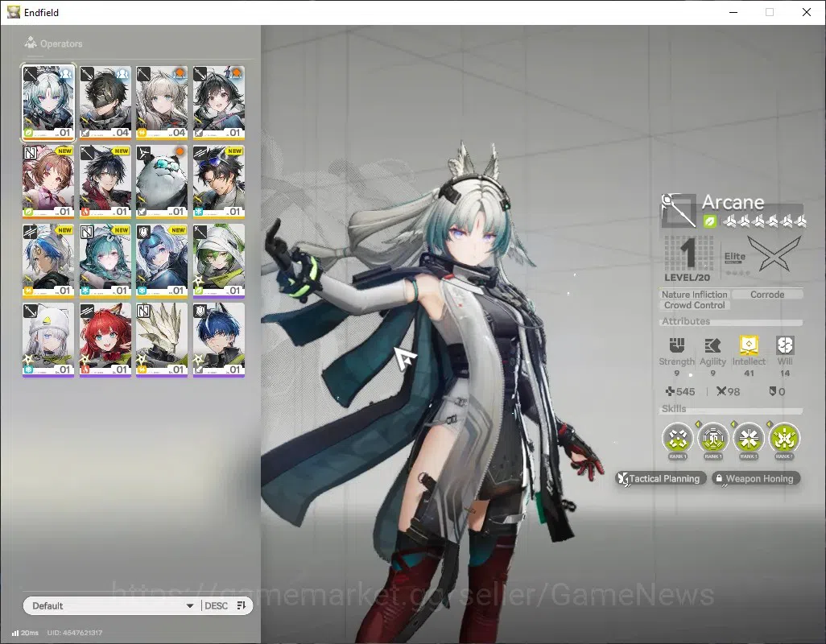Click the defense shield icon beside 0
826x644 pixels.
click(x=773, y=391)
